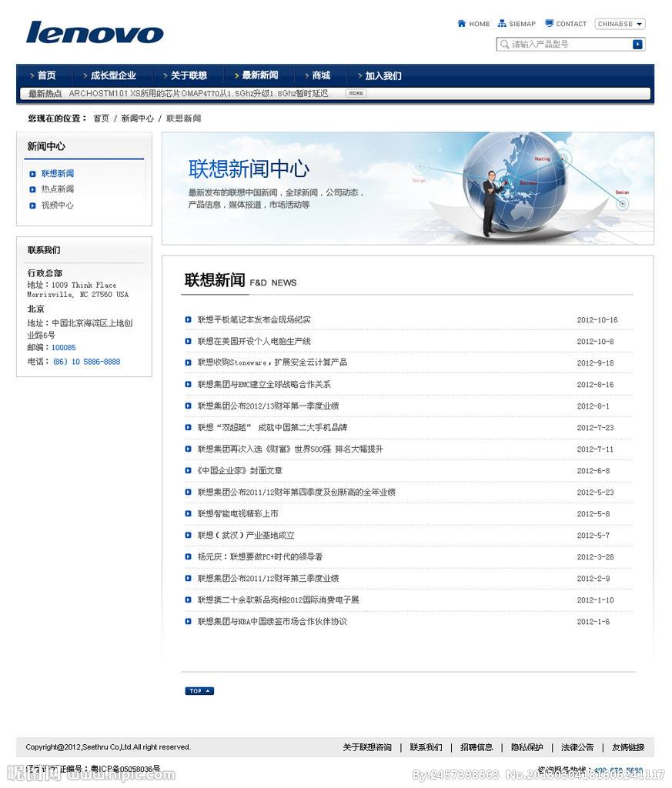
Task: Click the ARCHOSTM101 XS hot news headline
Action: 199,93
